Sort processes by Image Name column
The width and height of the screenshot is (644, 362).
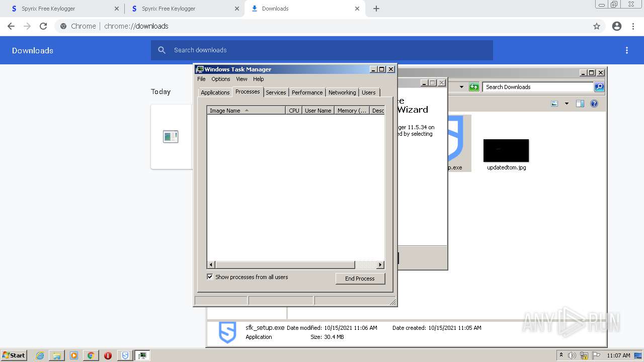coord(246,111)
